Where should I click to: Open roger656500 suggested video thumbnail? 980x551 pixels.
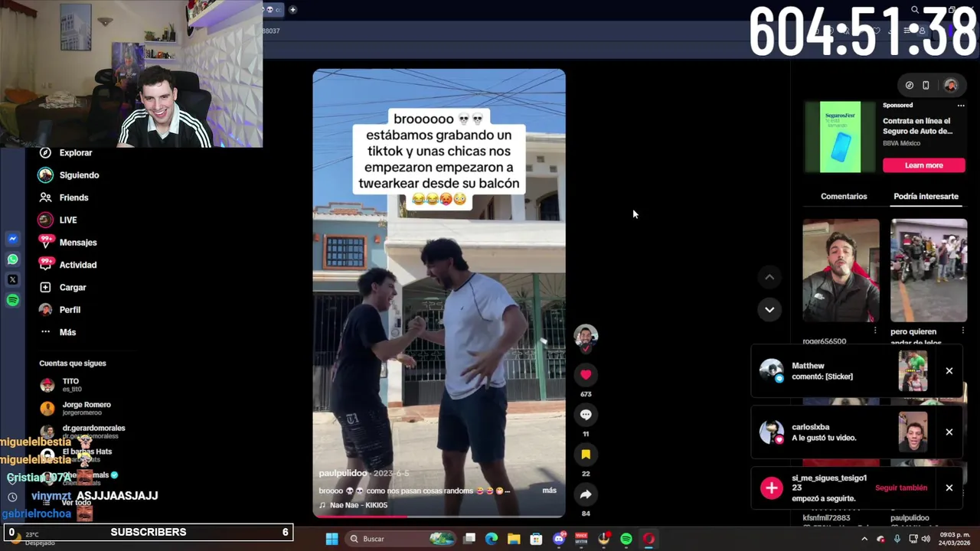click(x=841, y=270)
